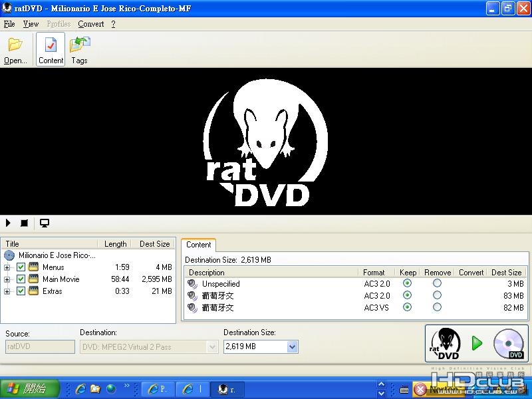Click the globe icon in quick launch

click(x=111, y=389)
